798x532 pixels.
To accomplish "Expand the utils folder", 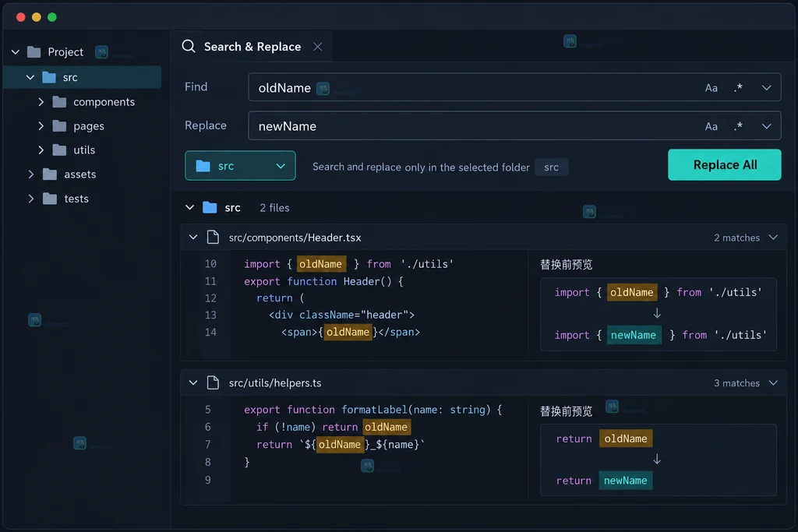I will pos(41,150).
